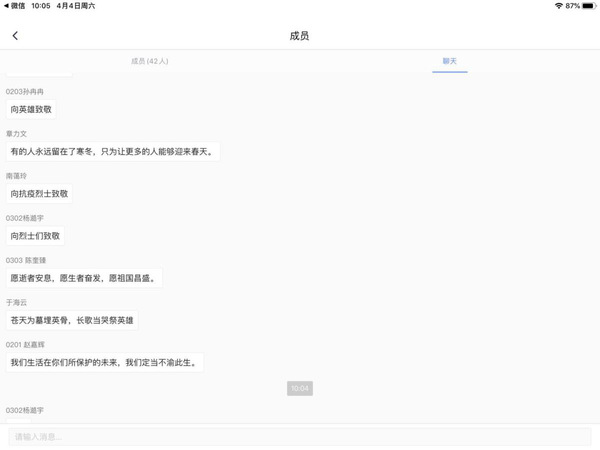Tap the message starting with 我们生活在你们所保护的未来
Viewport: 600px width, 450px height.
point(104,362)
